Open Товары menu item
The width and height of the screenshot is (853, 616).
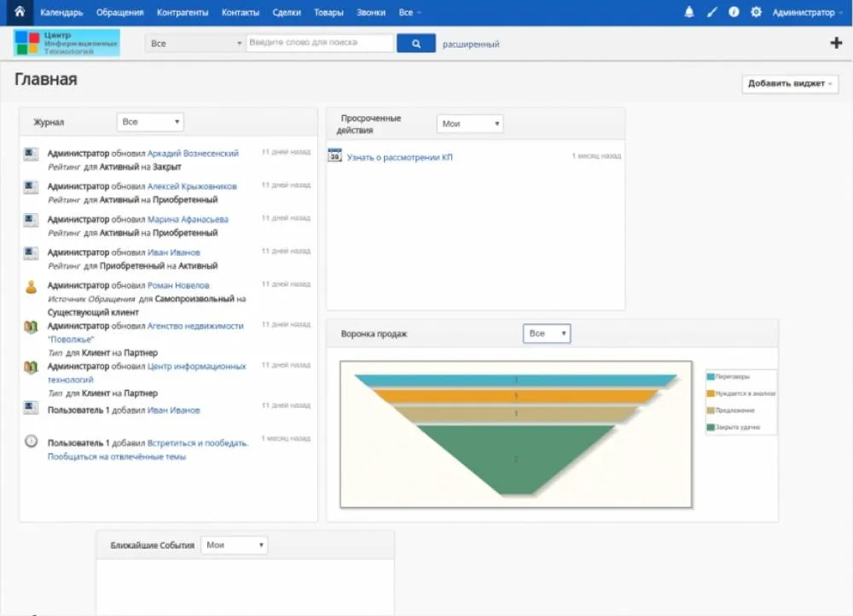(328, 12)
